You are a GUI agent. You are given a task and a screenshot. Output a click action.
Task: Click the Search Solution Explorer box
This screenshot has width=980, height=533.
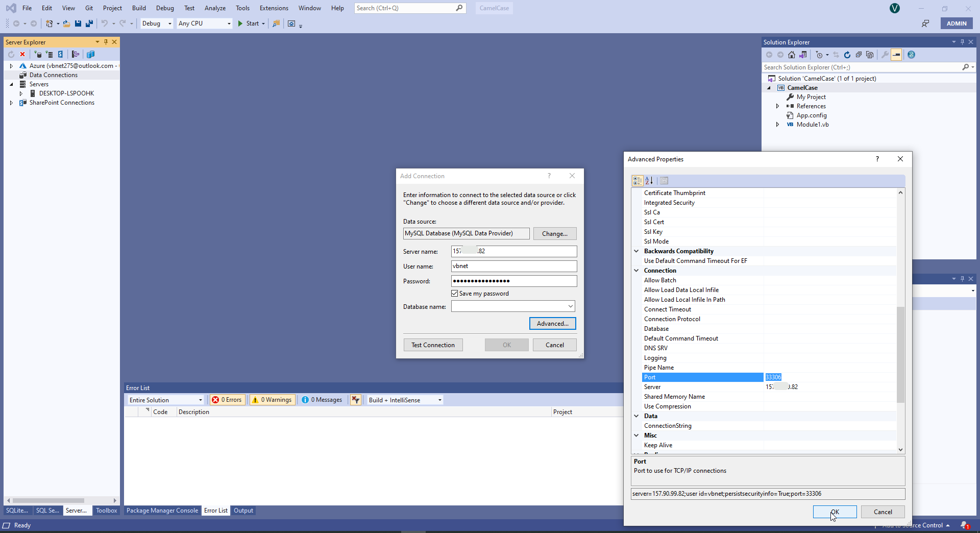click(x=861, y=67)
